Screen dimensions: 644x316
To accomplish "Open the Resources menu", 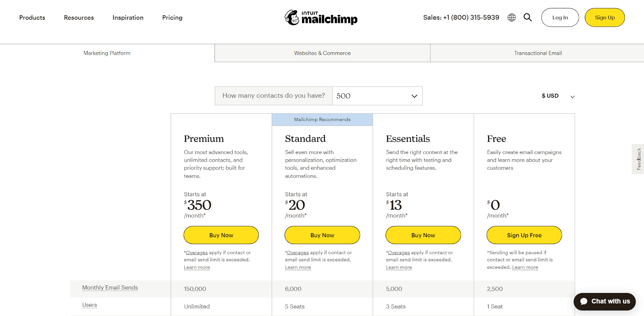I will 79,18.
